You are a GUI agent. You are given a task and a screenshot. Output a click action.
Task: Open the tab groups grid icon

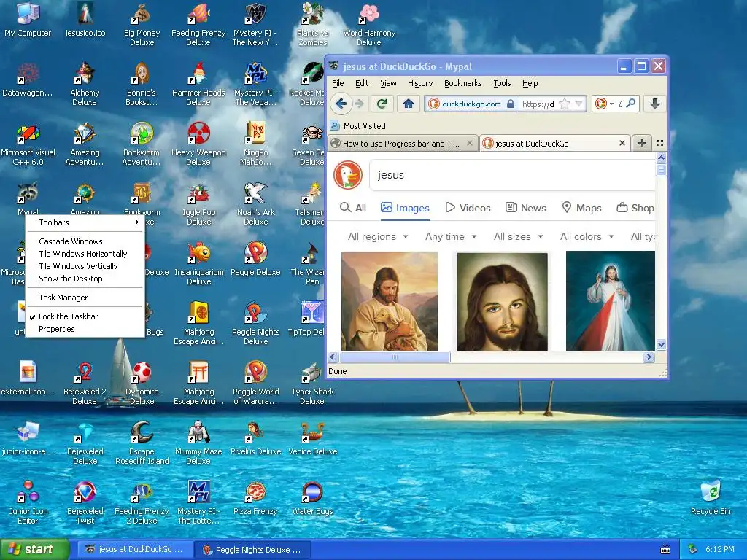(660, 143)
